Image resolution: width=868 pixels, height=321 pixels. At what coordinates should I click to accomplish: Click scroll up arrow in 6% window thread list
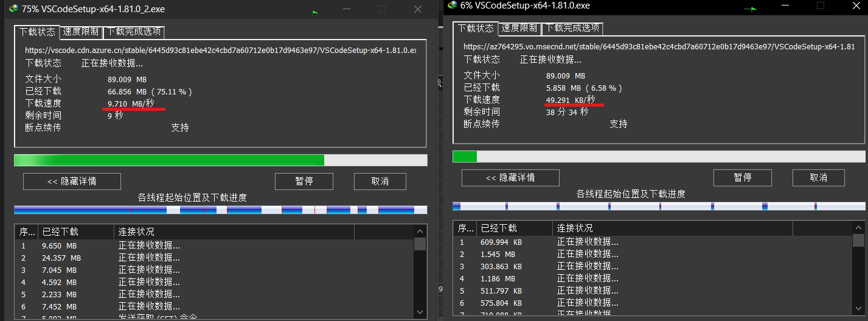pos(859,228)
